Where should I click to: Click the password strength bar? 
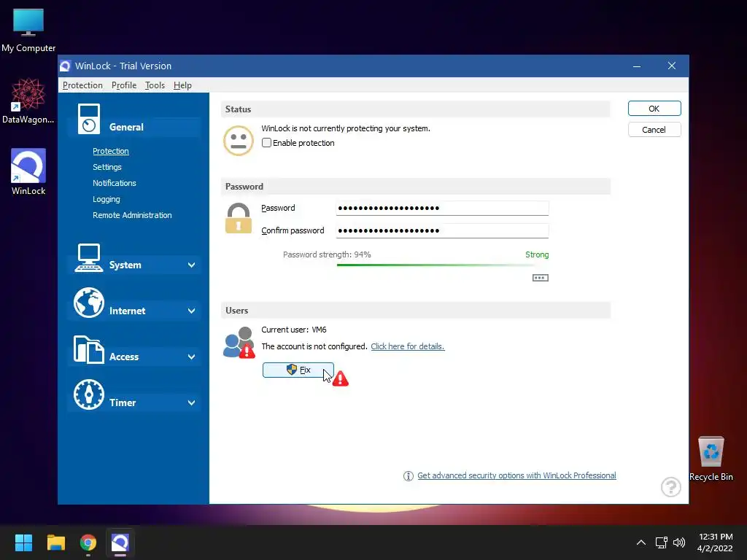coord(443,265)
